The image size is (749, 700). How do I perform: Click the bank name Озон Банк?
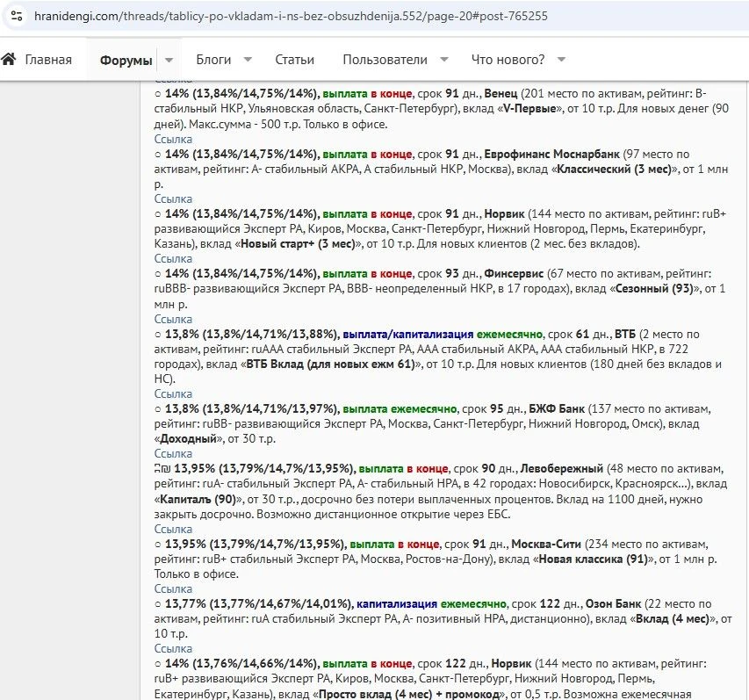(614, 604)
